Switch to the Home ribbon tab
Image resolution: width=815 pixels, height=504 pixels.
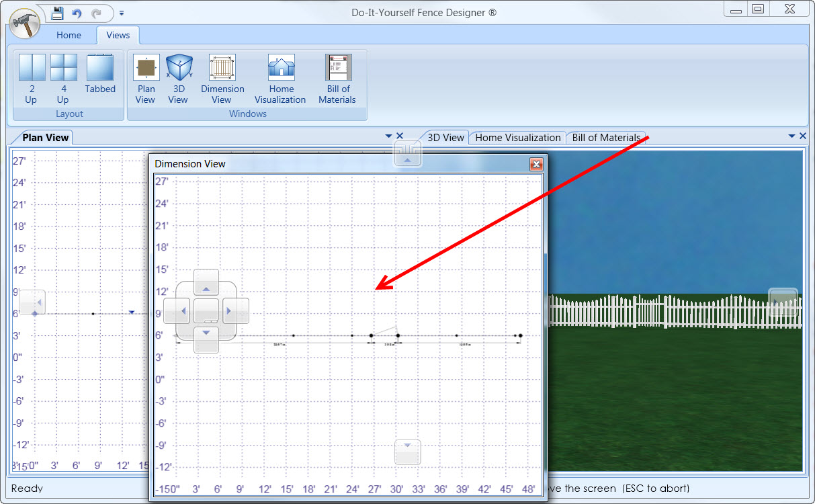[x=69, y=35]
